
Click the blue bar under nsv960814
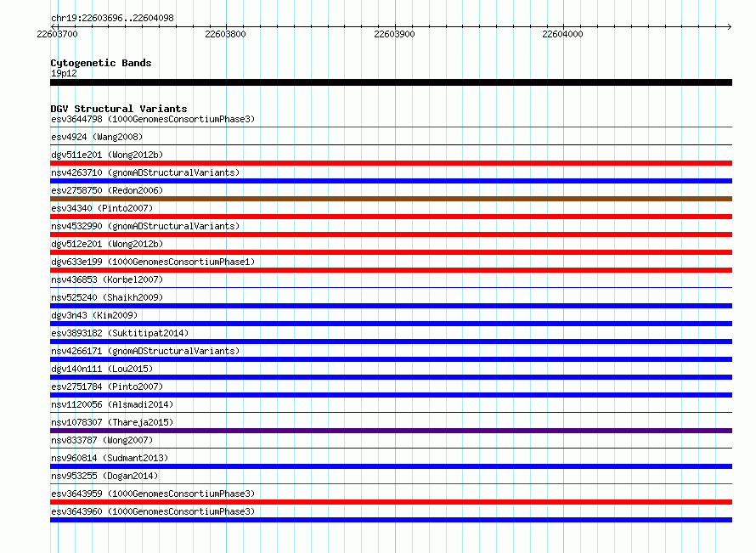click(x=391, y=466)
